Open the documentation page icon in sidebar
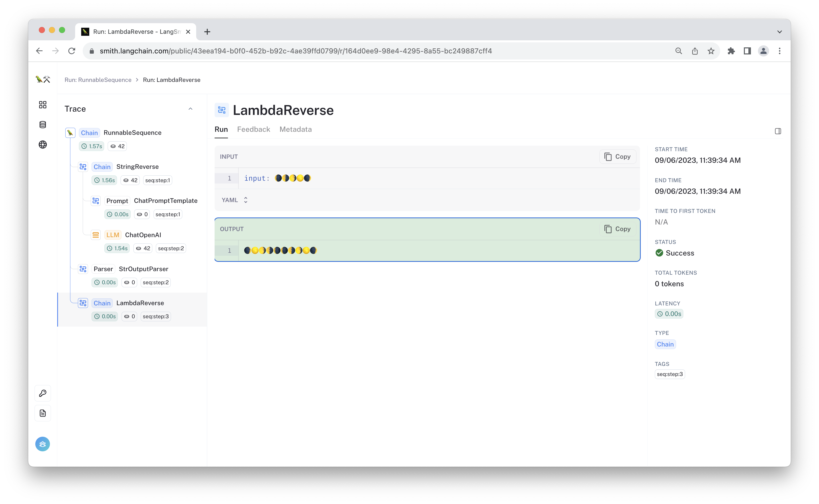 click(x=43, y=413)
